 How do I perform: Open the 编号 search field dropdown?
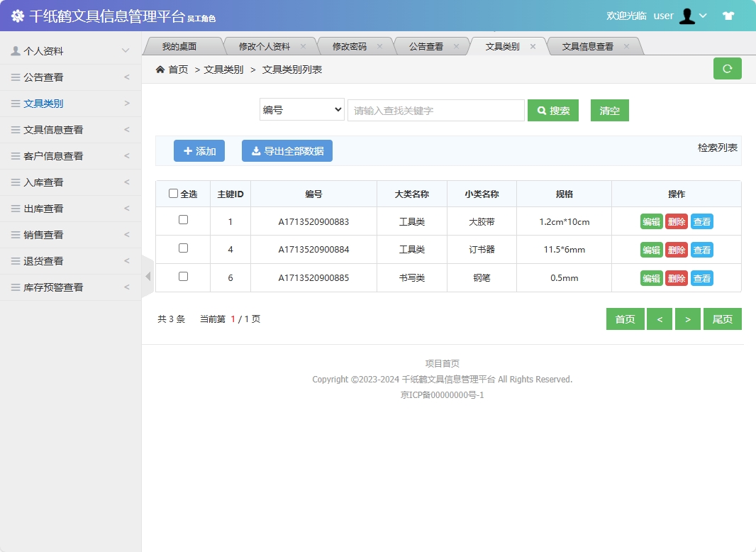click(301, 110)
